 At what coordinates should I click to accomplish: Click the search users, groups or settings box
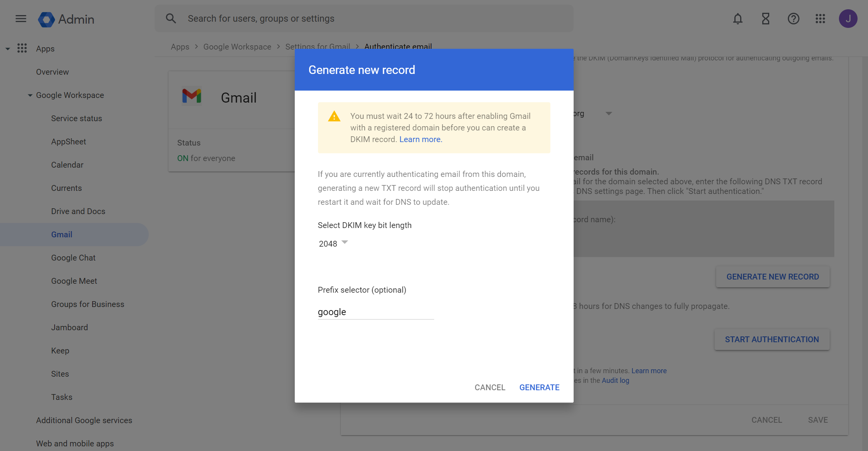point(364,19)
